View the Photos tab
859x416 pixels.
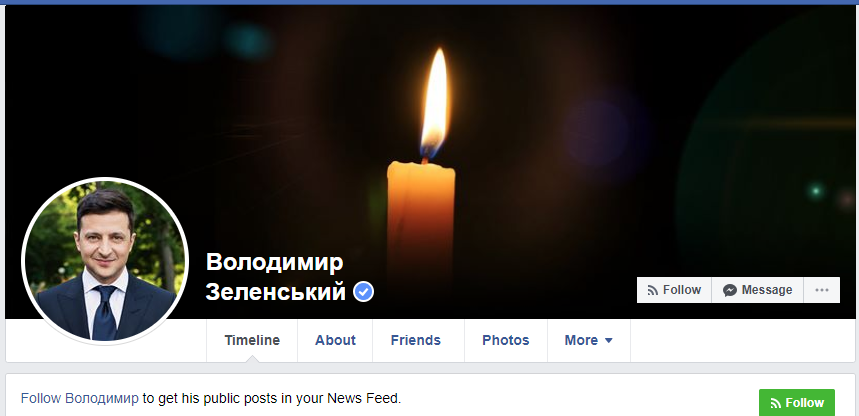tap(506, 340)
